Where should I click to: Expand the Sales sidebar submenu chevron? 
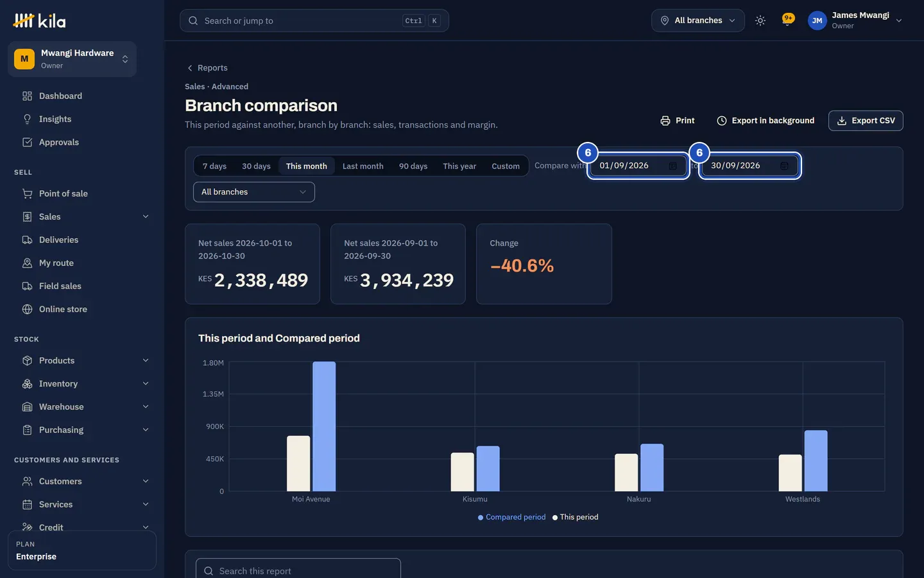pyautogui.click(x=146, y=216)
